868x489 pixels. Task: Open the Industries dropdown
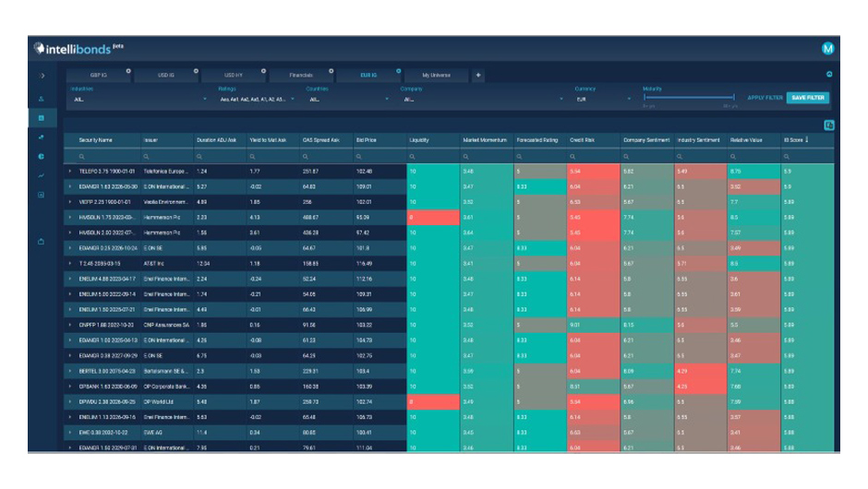[139, 100]
